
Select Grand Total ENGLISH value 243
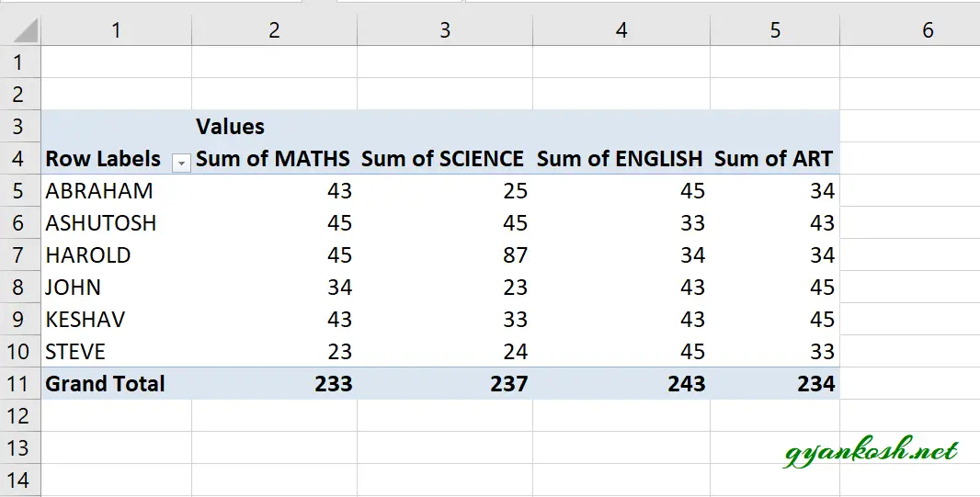(x=621, y=383)
